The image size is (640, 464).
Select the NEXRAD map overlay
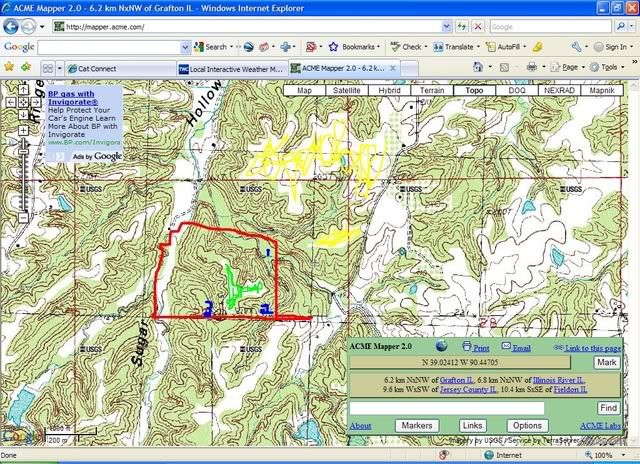(x=559, y=90)
